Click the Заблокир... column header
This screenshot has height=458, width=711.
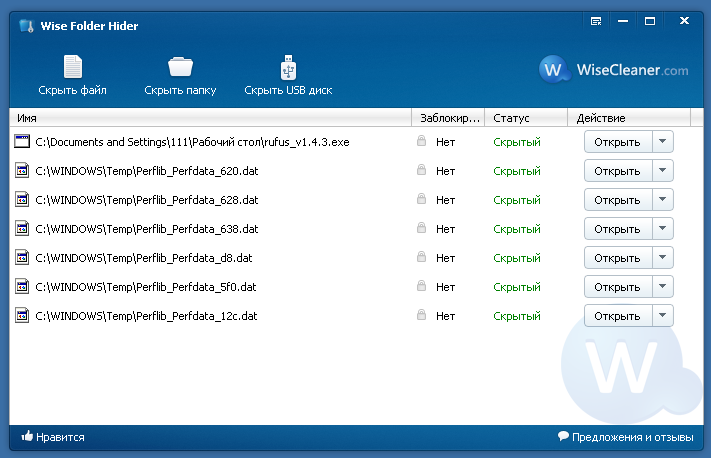pos(448,118)
